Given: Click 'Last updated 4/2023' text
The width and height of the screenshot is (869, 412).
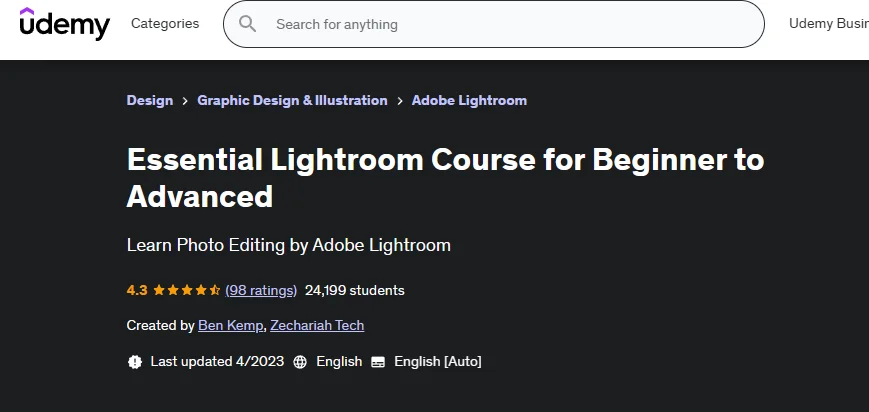Looking at the screenshot, I should coord(217,362).
